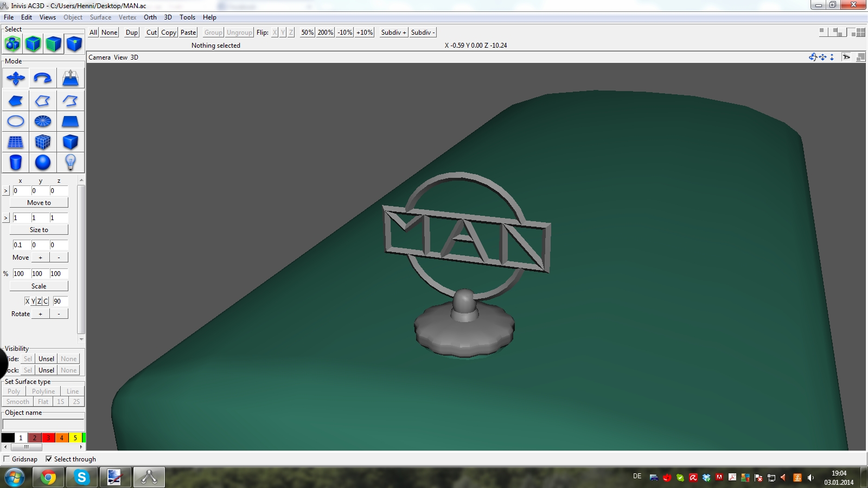
Task: Toggle the Z rotation axis button
Action: (x=39, y=301)
